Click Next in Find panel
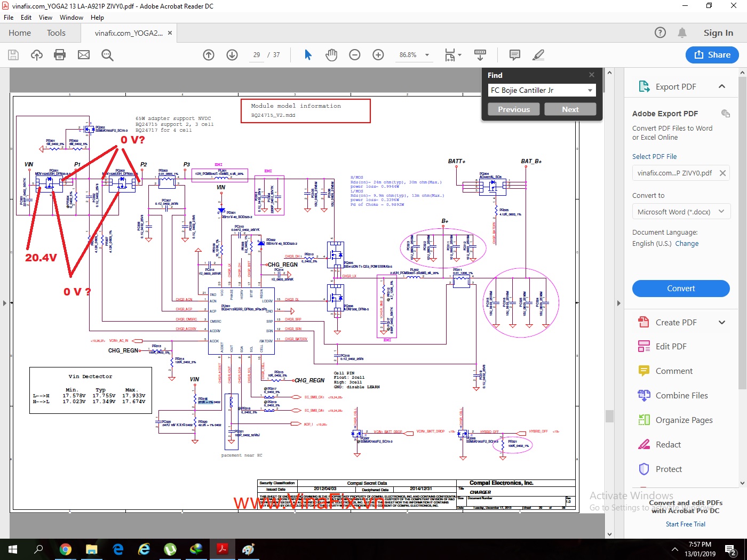747x560 pixels. pyautogui.click(x=570, y=109)
